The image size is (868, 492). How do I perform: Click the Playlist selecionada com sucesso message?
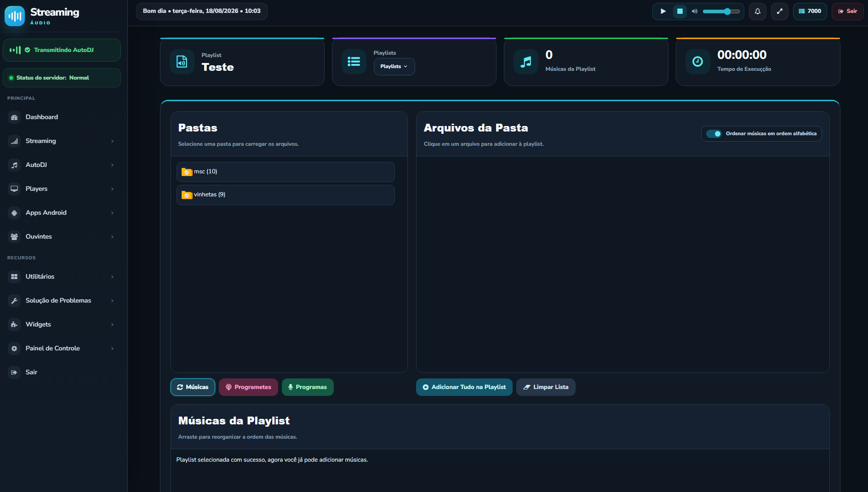coord(272,460)
